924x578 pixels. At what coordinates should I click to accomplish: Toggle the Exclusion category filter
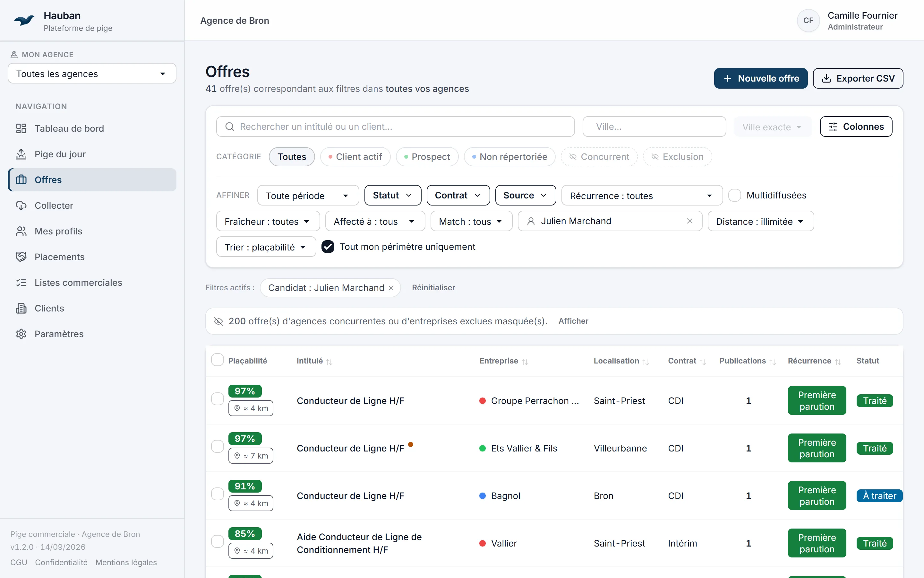677,157
